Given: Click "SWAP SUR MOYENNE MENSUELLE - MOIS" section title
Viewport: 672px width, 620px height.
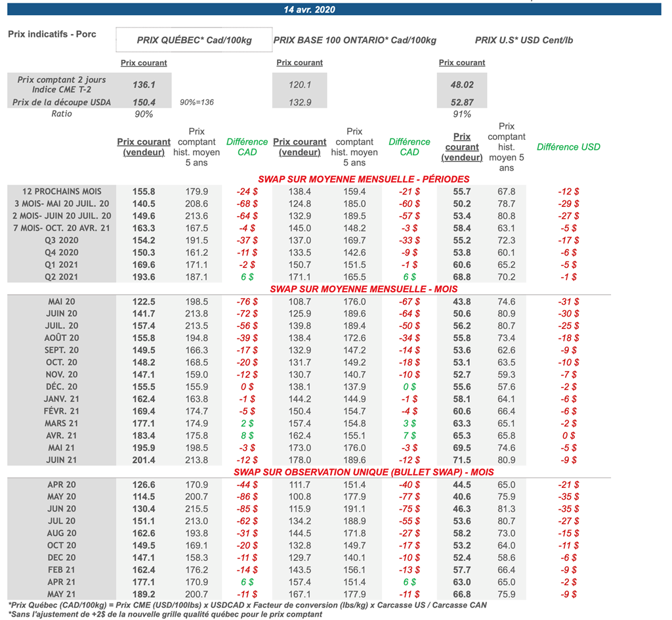Looking at the screenshot, I should 364,289.
